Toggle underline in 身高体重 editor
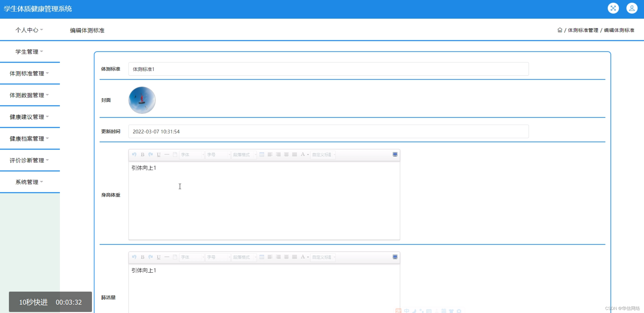The width and height of the screenshot is (644, 313). coord(158,154)
